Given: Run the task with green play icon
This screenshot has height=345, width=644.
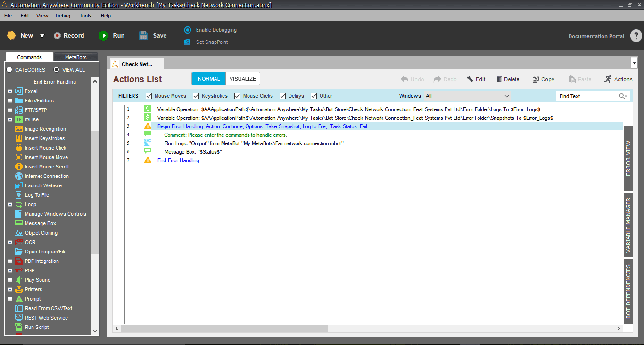Looking at the screenshot, I should pos(103,35).
